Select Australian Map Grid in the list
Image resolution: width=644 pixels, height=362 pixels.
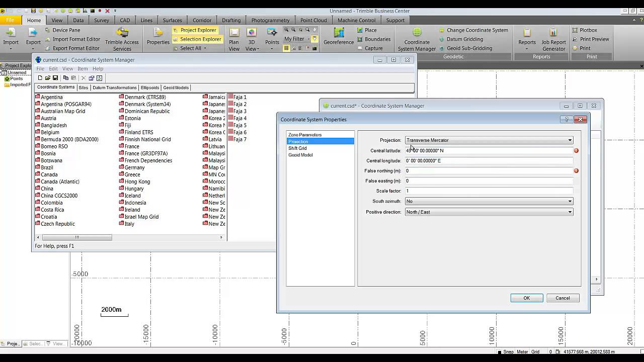pos(60,111)
